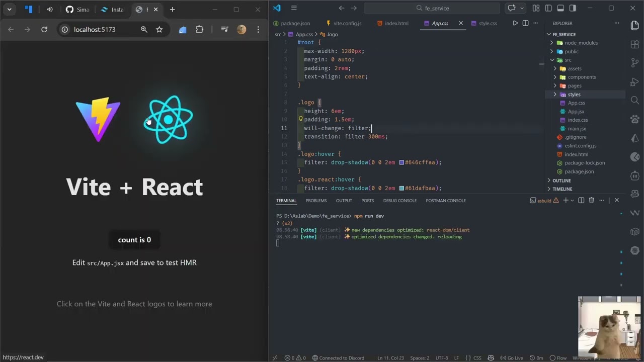
Task: Create a new terminal with plus icon
Action: (566, 200)
